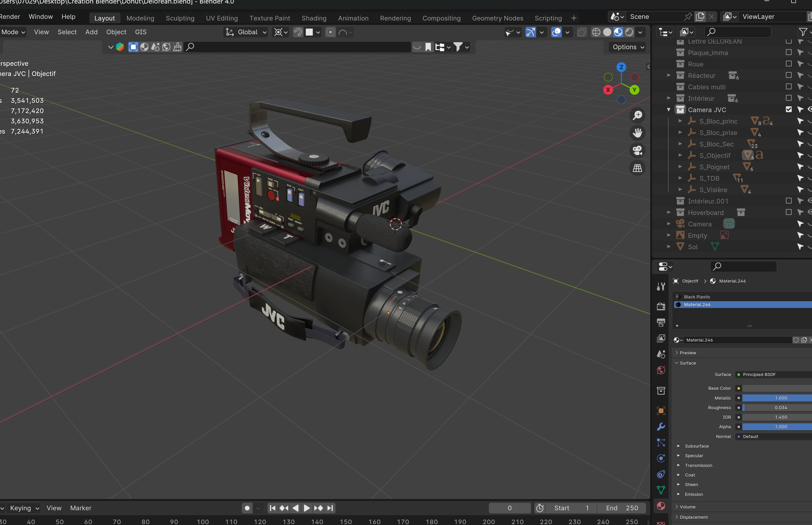Open the Object properties tab

pos(661,411)
